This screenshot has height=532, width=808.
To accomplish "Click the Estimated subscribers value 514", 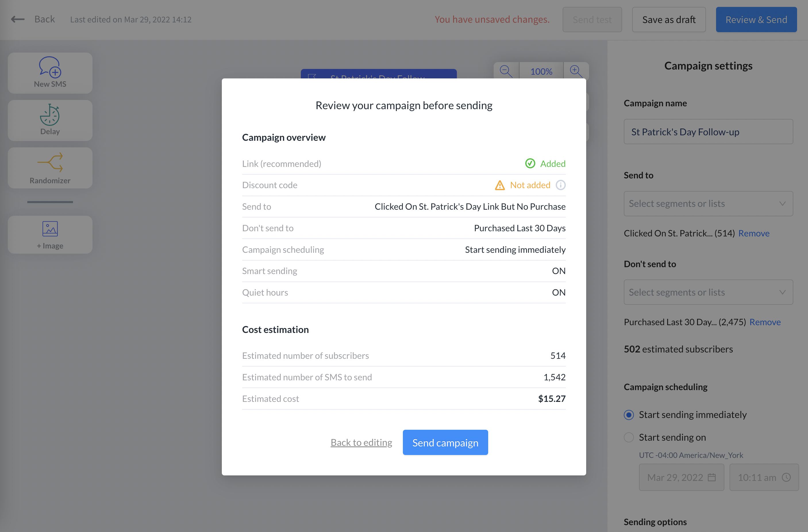I will coord(558,355).
